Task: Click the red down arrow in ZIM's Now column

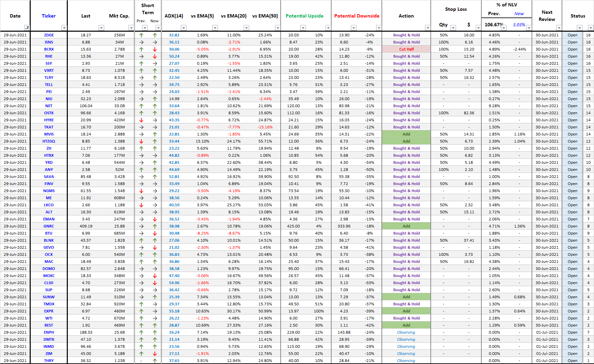Action: click(x=155, y=354)
